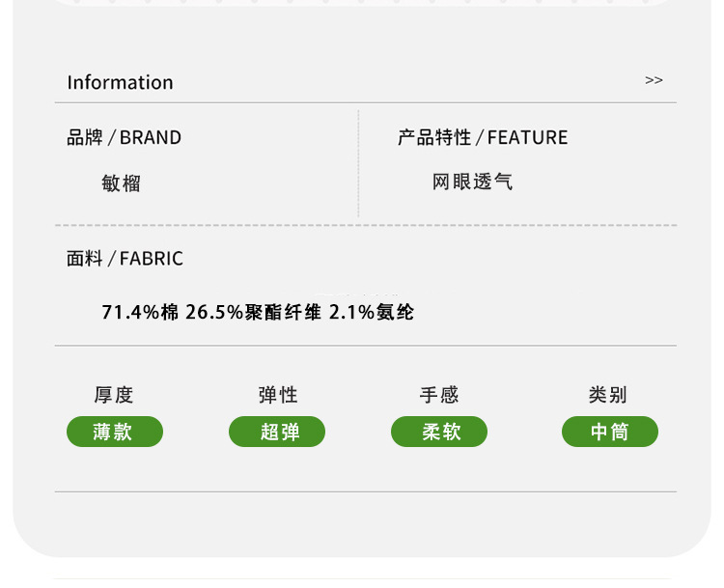
Task: Select the 71.4%棉 cotton composition text
Action: (140, 312)
